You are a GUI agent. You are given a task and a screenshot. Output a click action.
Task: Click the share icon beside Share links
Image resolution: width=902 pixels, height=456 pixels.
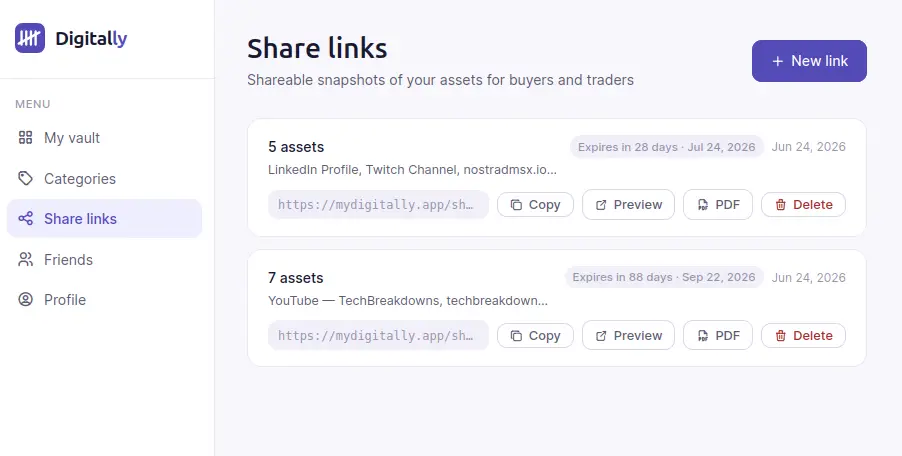coord(25,219)
